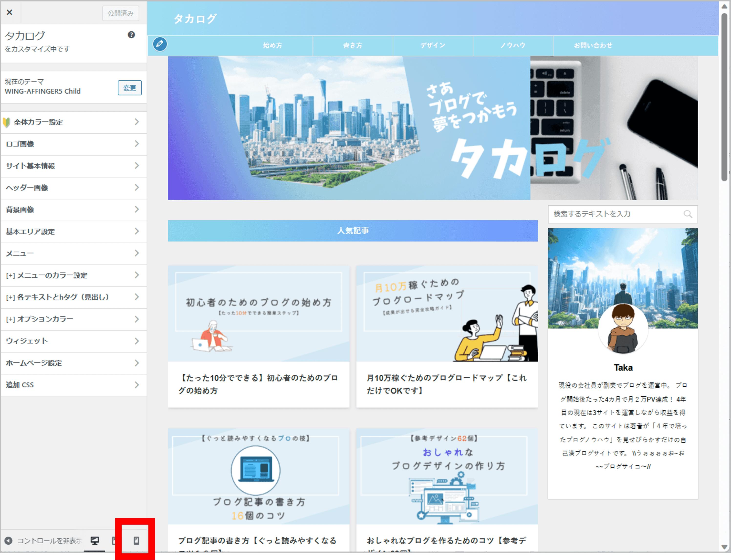The width and height of the screenshot is (731, 560).
Task: Open the ブログ記事の書き方 16個のコツ thumbnail
Action: 259,476
